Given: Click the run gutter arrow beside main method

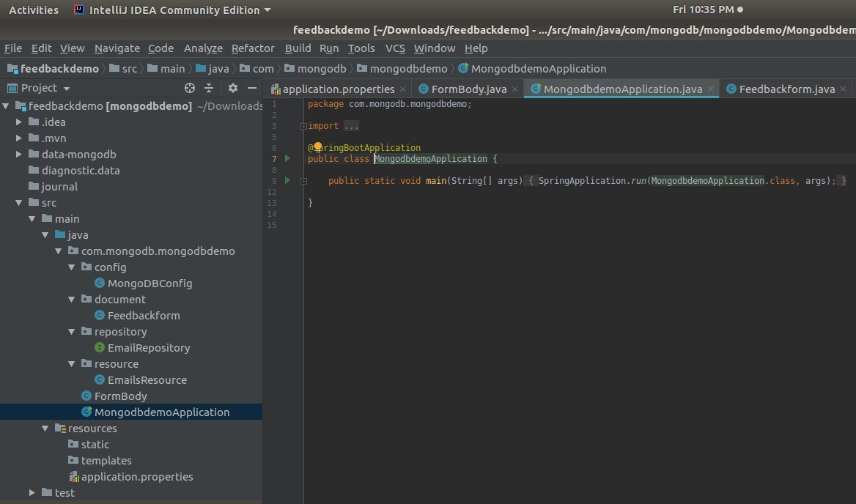Looking at the screenshot, I should click(x=288, y=180).
